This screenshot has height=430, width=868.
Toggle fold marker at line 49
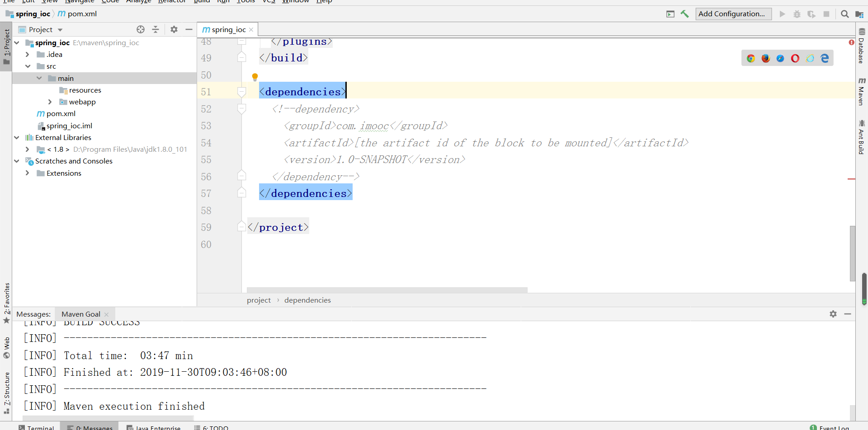[x=242, y=57]
